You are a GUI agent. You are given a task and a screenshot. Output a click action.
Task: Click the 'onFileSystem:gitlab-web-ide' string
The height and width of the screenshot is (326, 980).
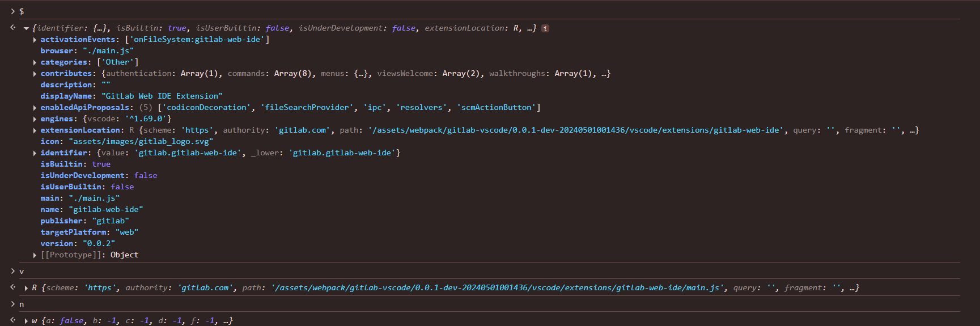197,40
